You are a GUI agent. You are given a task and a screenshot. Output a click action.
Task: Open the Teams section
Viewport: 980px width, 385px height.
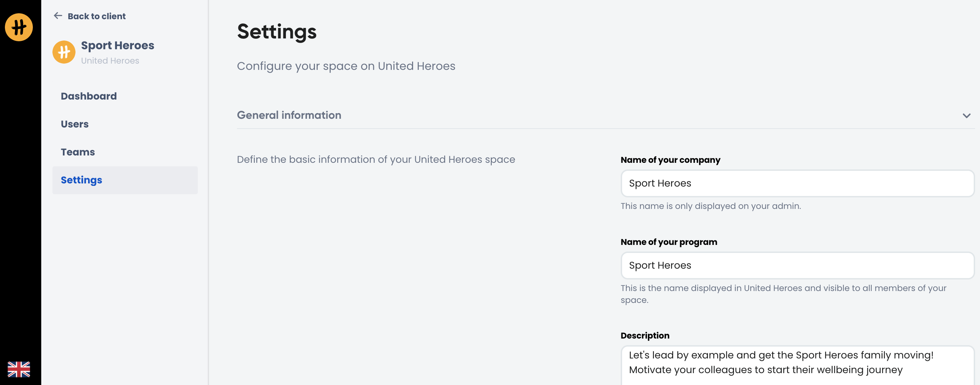(78, 152)
